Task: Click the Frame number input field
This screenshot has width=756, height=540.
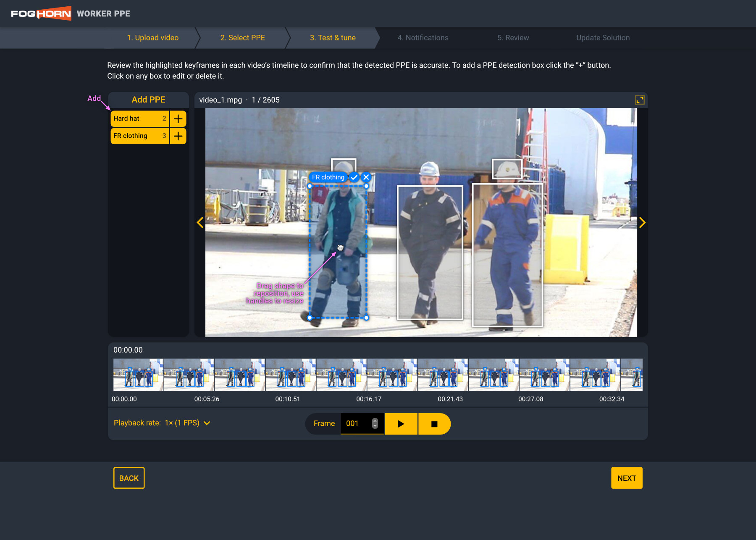Action: (x=355, y=424)
